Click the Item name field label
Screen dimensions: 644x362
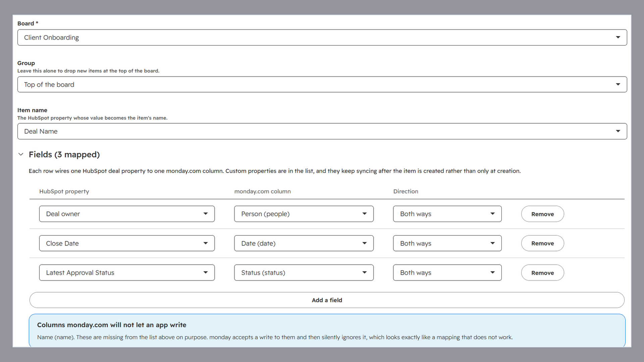click(x=32, y=110)
